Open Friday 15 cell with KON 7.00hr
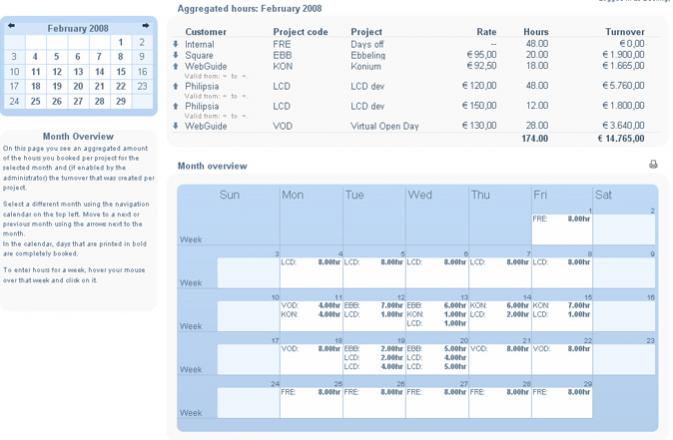 tap(562, 316)
